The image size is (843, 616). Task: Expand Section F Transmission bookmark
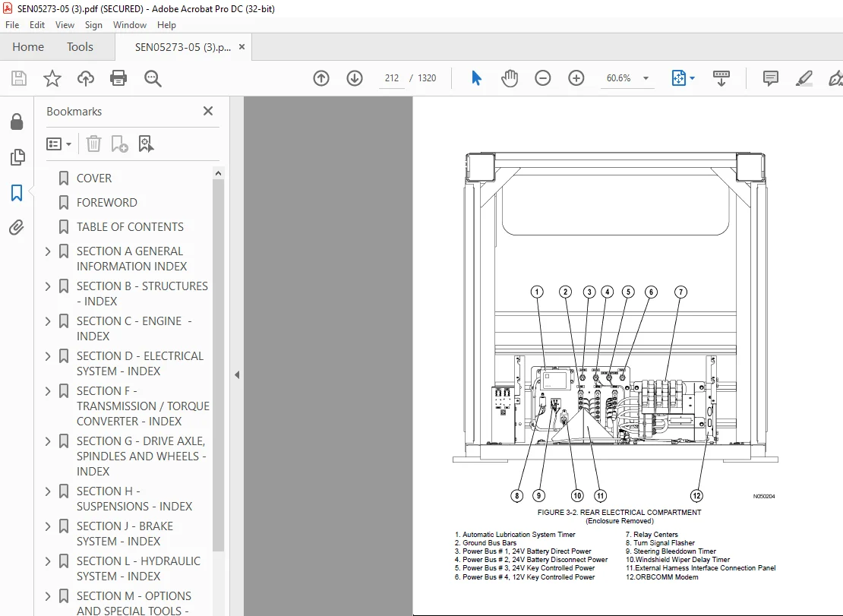pos(48,390)
